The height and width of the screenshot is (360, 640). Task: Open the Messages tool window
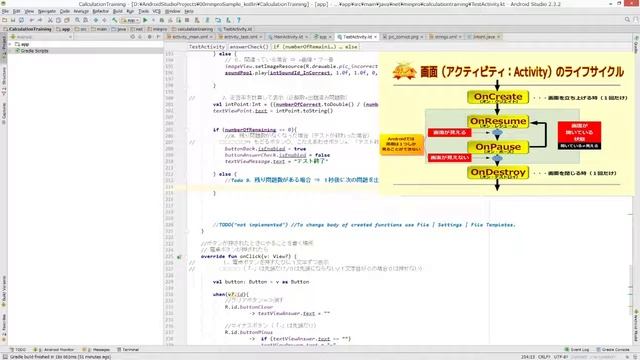[x=96, y=350]
